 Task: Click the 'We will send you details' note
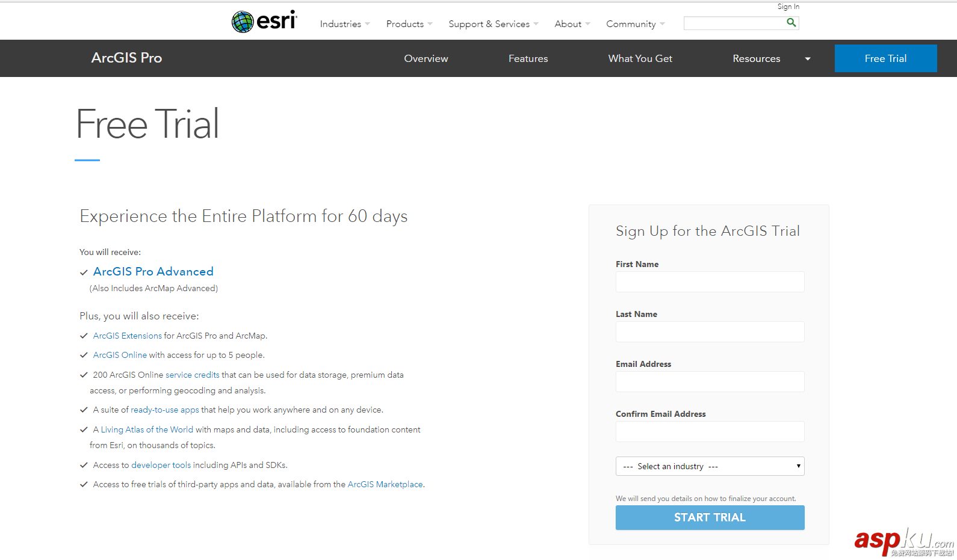point(706,499)
